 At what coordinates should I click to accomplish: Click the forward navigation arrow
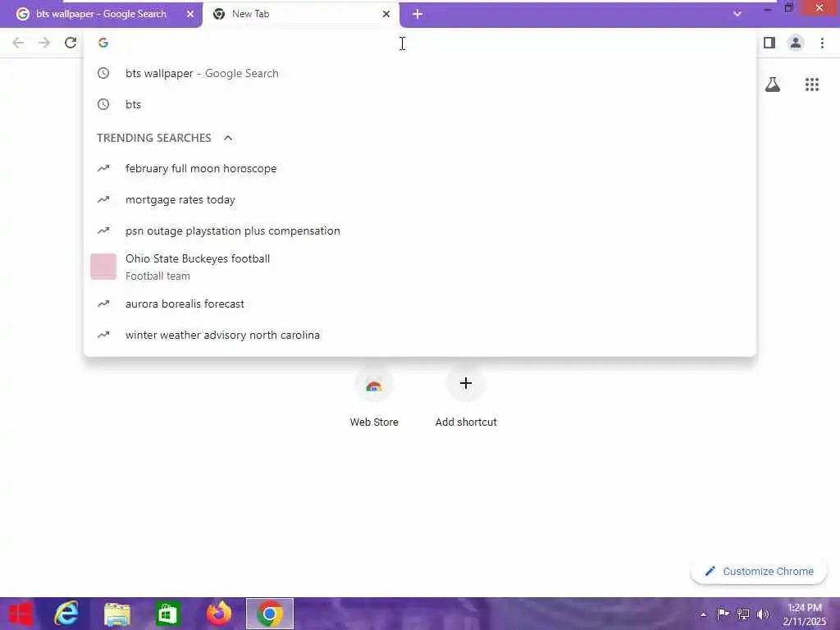pyautogui.click(x=44, y=43)
